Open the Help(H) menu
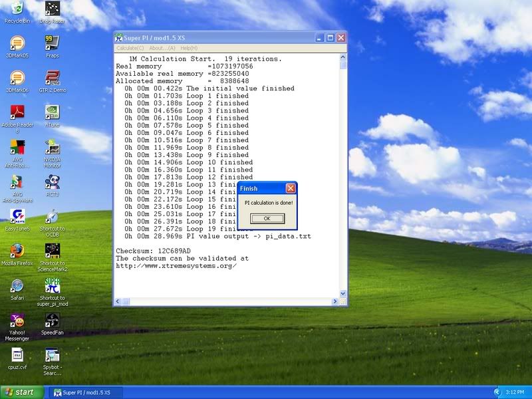This screenshot has height=399, width=532. [189, 48]
